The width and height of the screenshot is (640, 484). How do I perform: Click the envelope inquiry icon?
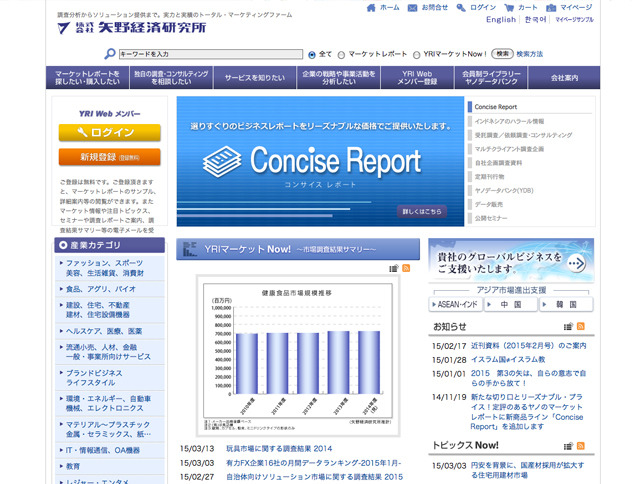click(412, 7)
